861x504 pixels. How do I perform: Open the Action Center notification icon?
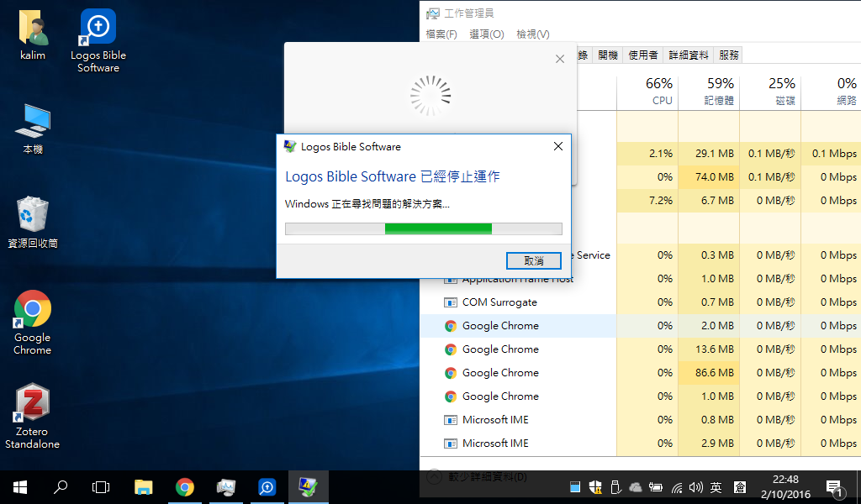834,487
